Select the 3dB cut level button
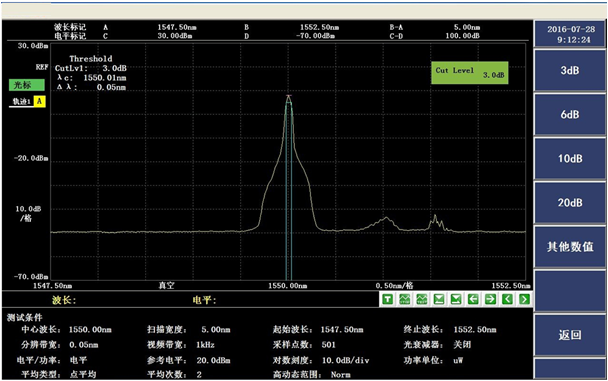This screenshot has width=608, height=381. pyautogui.click(x=570, y=70)
